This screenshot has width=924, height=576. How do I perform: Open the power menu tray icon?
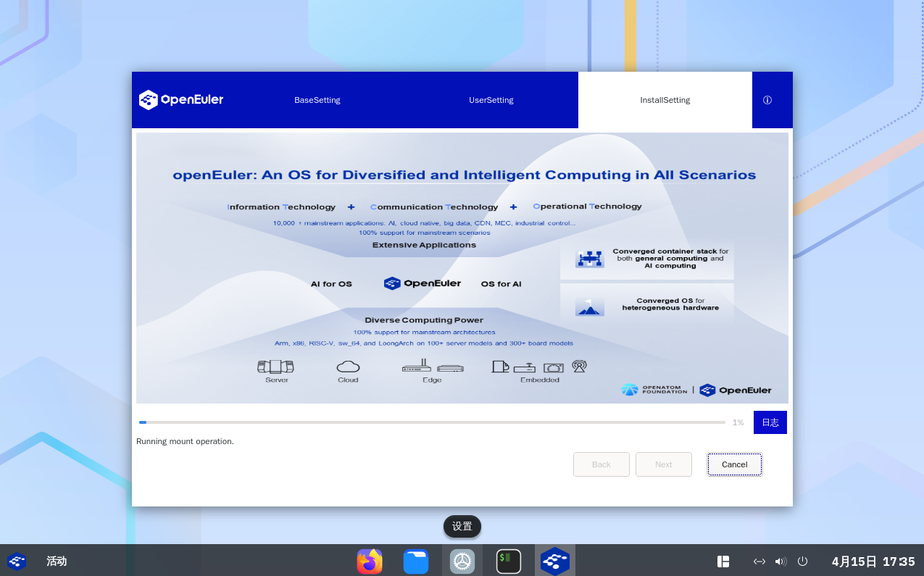(x=802, y=561)
